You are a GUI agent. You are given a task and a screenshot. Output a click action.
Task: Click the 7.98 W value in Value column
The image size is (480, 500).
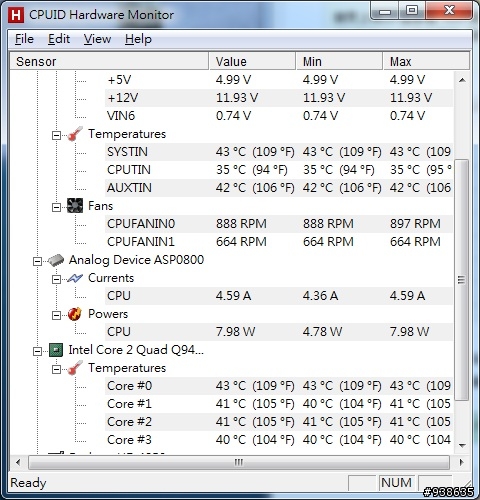coord(235,332)
